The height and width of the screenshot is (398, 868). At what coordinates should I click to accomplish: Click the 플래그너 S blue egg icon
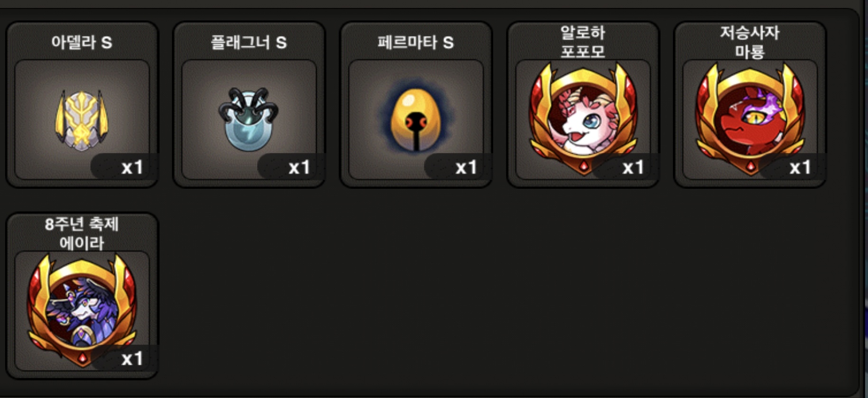point(249,119)
